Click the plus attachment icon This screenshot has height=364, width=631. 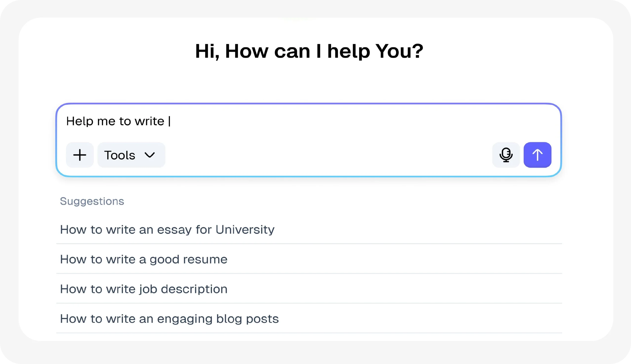(x=80, y=155)
